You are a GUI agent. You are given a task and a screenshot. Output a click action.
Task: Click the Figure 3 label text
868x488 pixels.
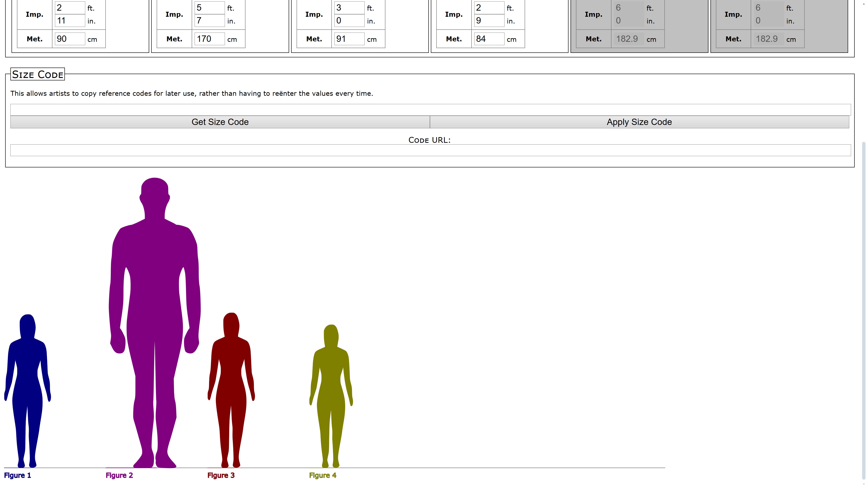point(221,475)
